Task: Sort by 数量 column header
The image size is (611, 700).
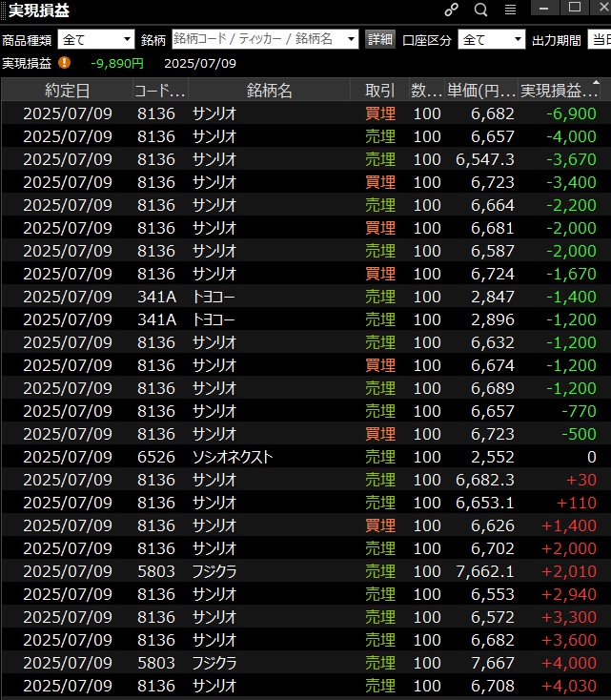Action: (427, 91)
